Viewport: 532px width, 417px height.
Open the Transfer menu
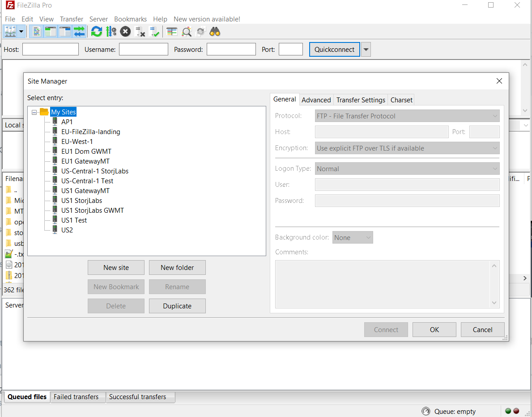coord(72,19)
